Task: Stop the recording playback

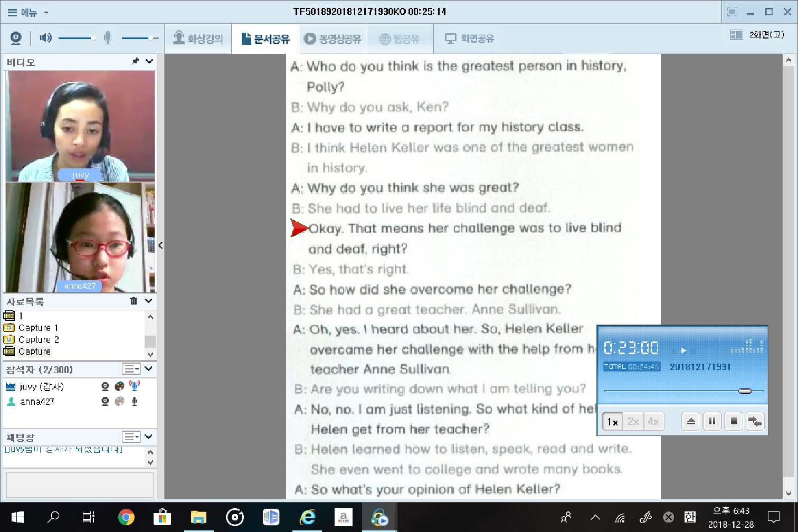Action: click(x=734, y=421)
